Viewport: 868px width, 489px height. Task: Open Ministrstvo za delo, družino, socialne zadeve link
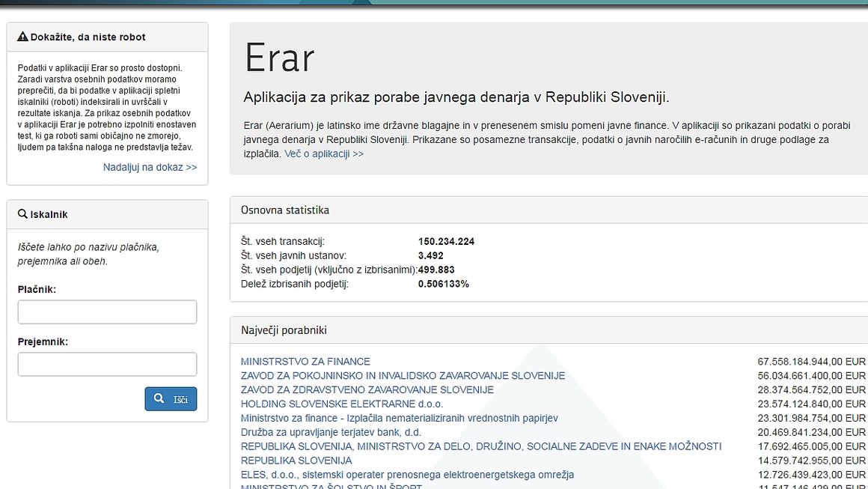tap(480, 446)
